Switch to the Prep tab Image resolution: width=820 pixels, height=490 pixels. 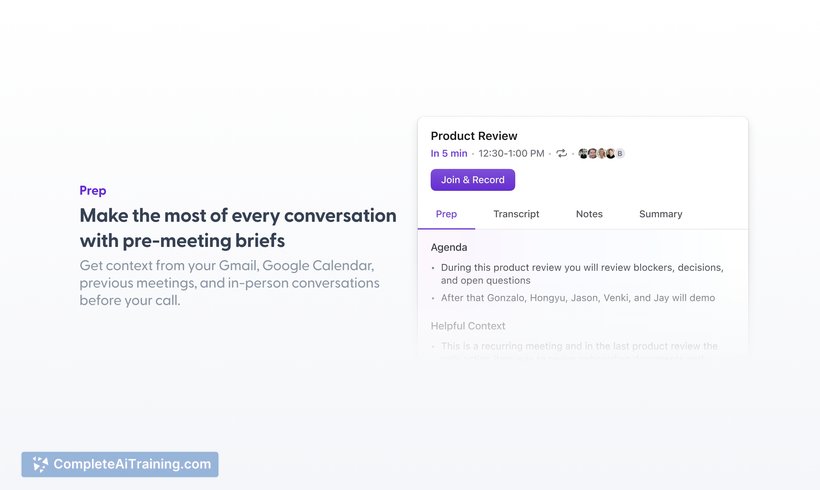pos(446,214)
